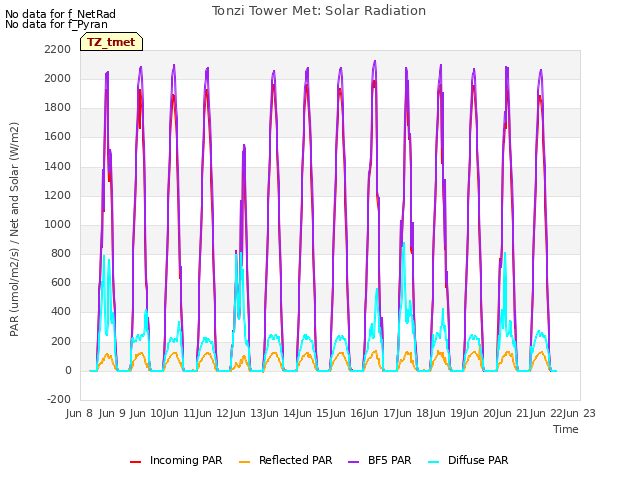Viewport: 640px width, 480px height.
Task: Click the 600 y-axis tick label
Action: tap(61, 282)
